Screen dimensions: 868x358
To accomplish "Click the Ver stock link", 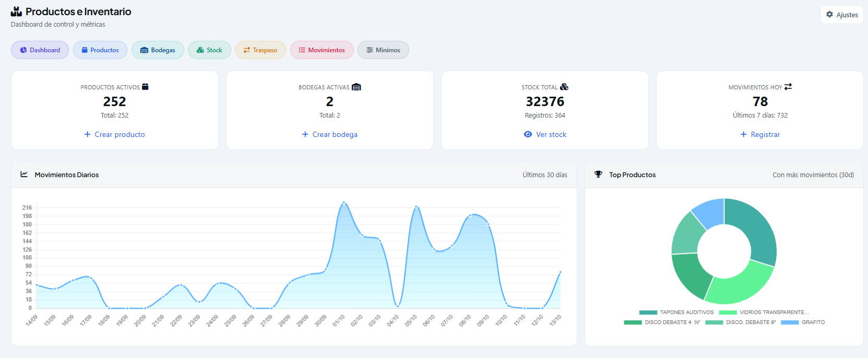I will tap(545, 134).
